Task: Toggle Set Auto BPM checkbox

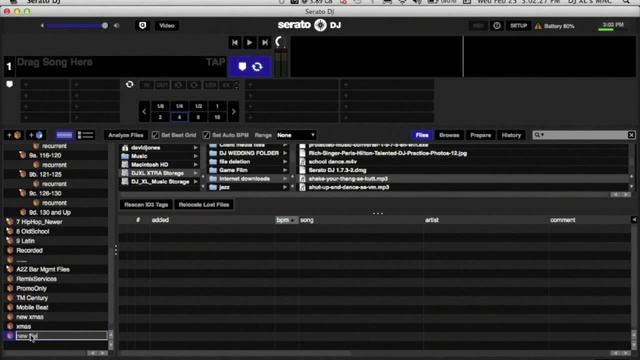Action: (206, 135)
